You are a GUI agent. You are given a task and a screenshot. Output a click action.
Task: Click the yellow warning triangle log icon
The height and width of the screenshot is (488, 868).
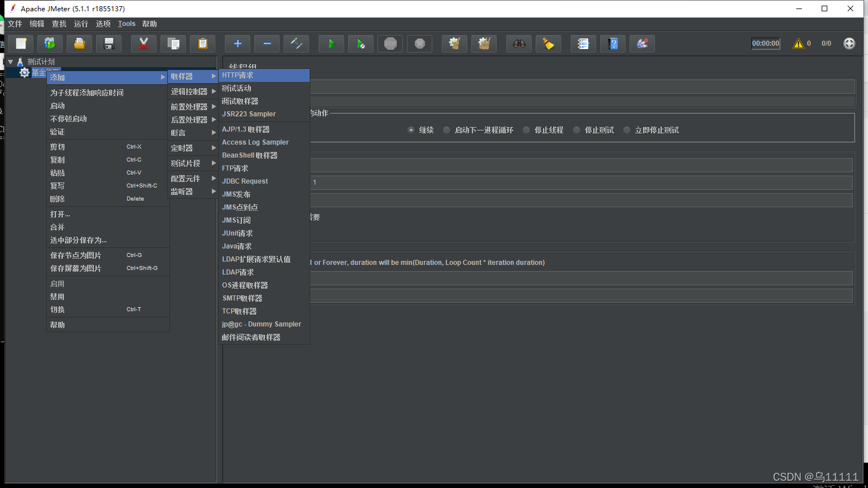pyautogui.click(x=798, y=43)
